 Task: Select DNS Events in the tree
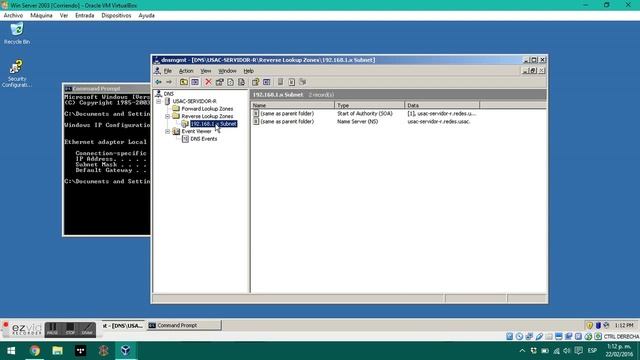click(204, 139)
